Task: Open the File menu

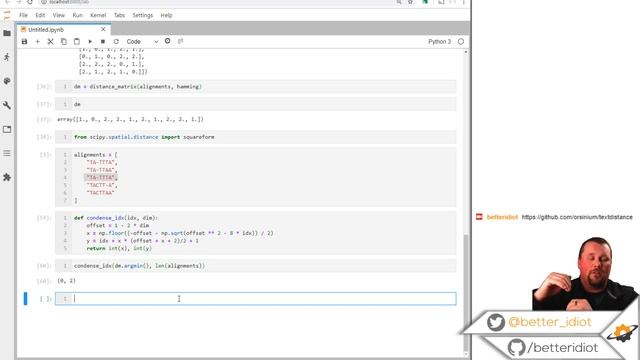Action: pos(23,15)
